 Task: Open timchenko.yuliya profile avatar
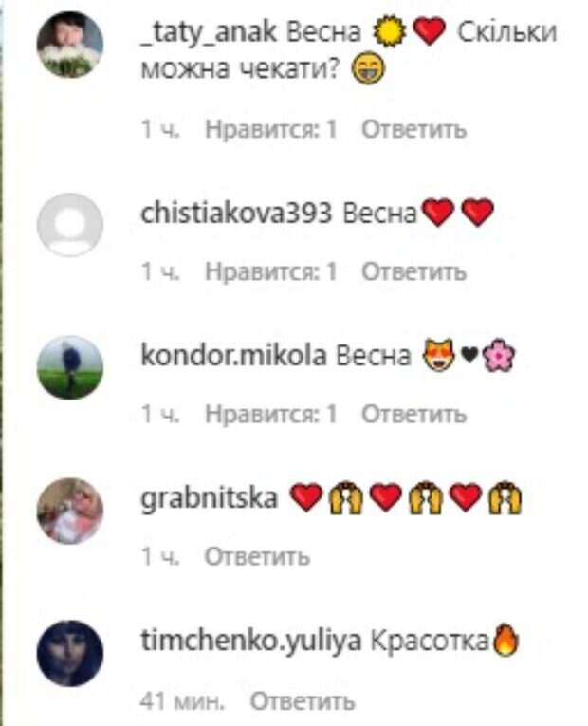coord(70,653)
